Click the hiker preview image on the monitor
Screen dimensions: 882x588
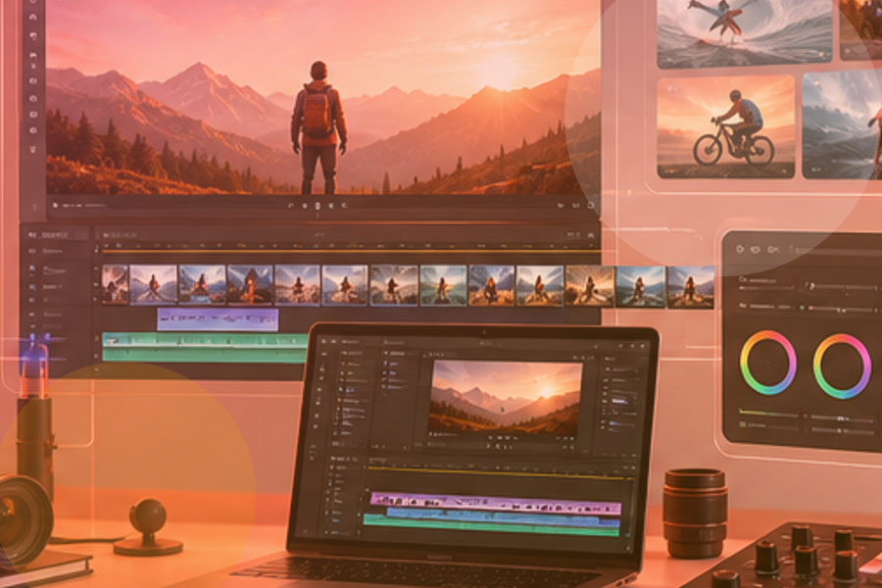point(322,97)
